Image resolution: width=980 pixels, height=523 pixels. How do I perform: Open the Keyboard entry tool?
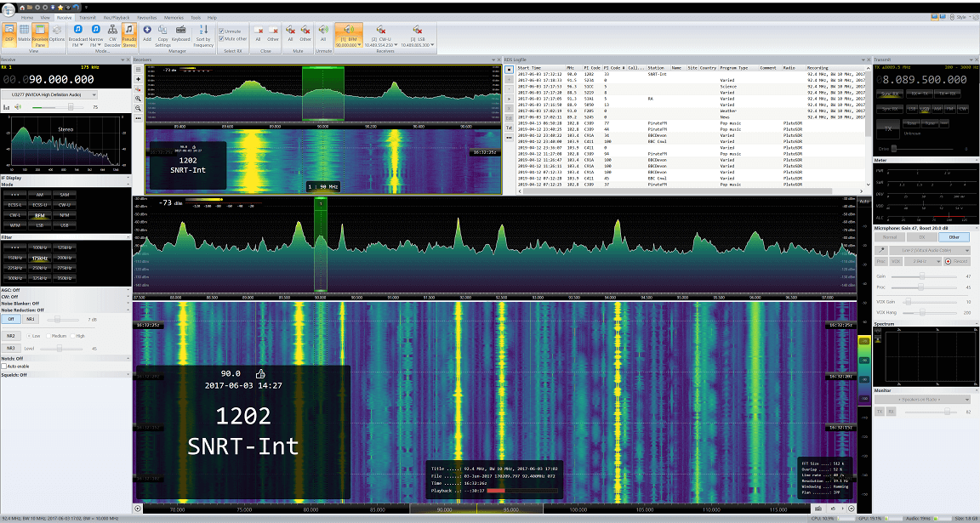[180, 35]
